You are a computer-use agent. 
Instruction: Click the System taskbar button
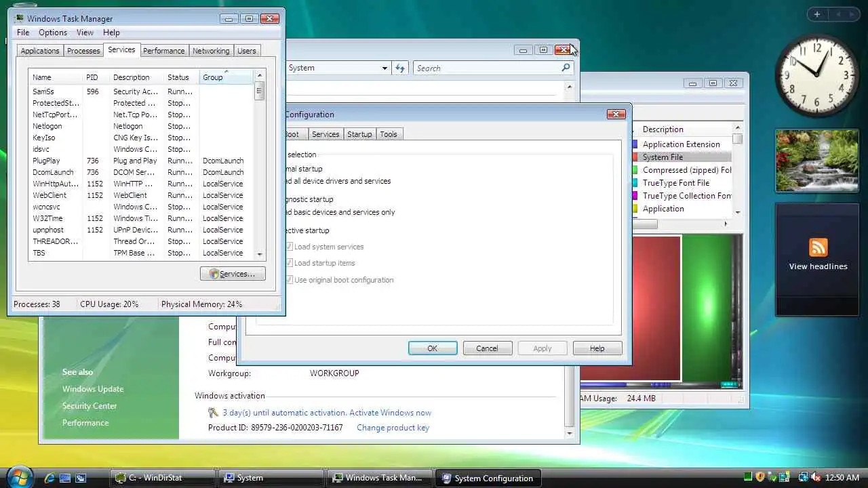point(271,478)
